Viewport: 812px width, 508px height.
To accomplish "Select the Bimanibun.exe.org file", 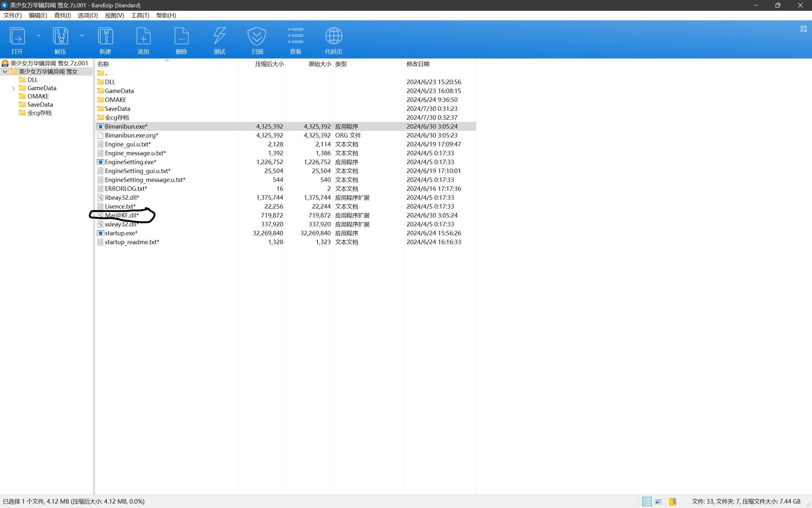I will point(132,135).
